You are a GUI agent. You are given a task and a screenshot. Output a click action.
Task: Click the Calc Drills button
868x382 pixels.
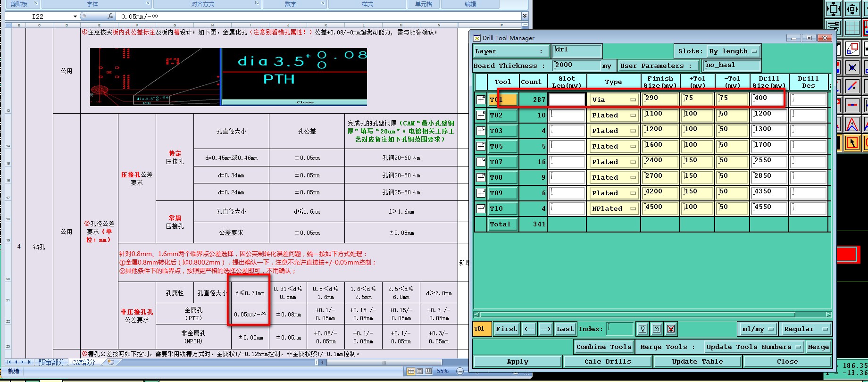click(608, 361)
